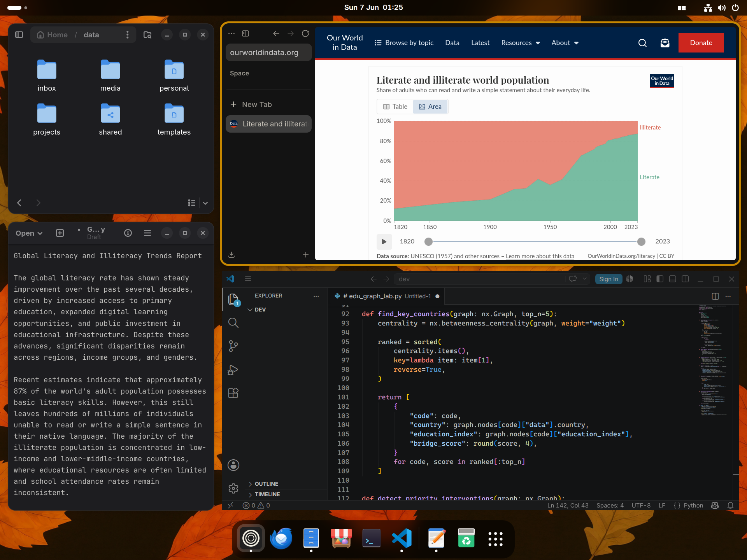747x560 pixels.
Task: Click the ourworldindata.org address field
Action: click(x=269, y=52)
